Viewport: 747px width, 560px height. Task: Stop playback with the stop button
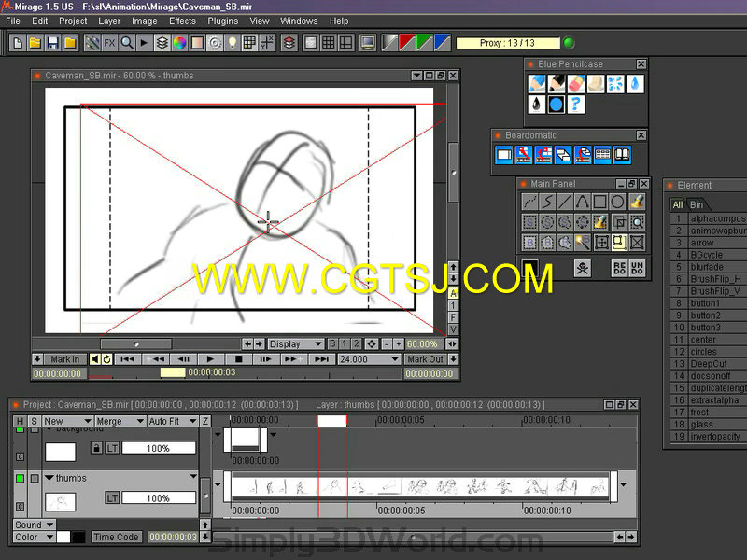[x=239, y=359]
